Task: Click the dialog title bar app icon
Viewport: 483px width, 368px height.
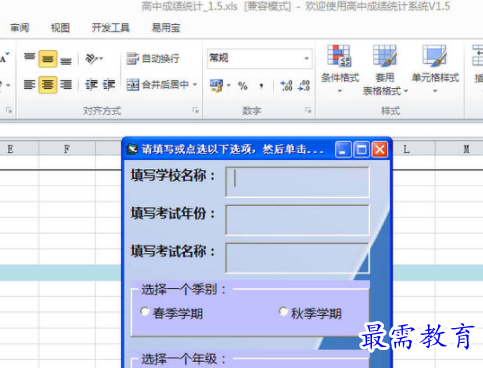Action: 132,149
